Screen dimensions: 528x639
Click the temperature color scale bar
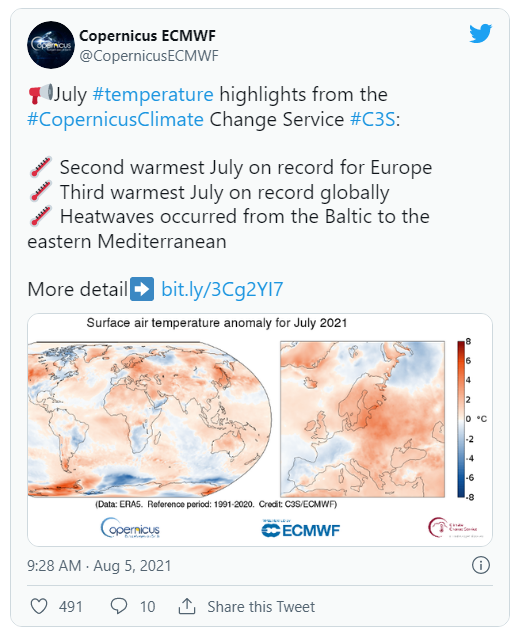pos(461,419)
